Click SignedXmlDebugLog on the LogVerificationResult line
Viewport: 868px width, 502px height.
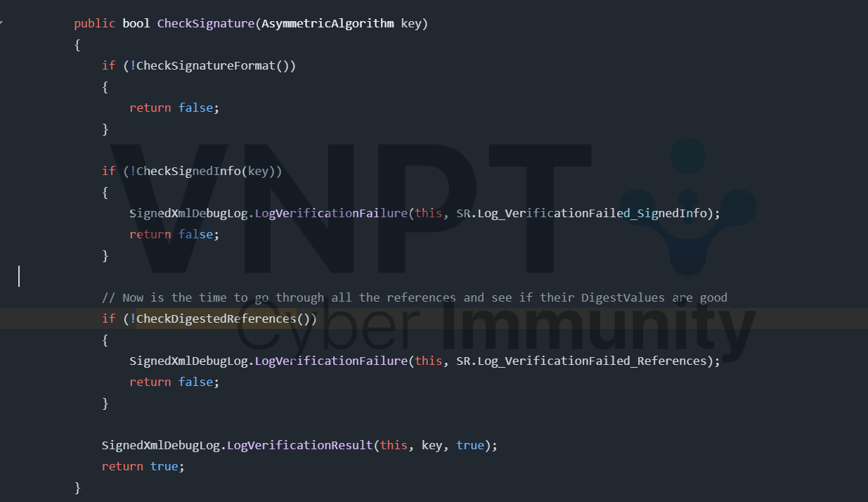(160, 445)
